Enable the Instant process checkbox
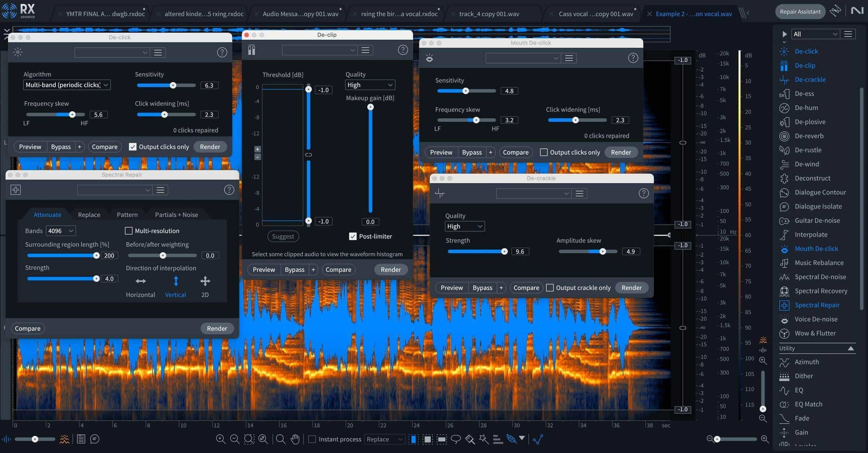The width and height of the screenshot is (868, 453). tap(312, 439)
